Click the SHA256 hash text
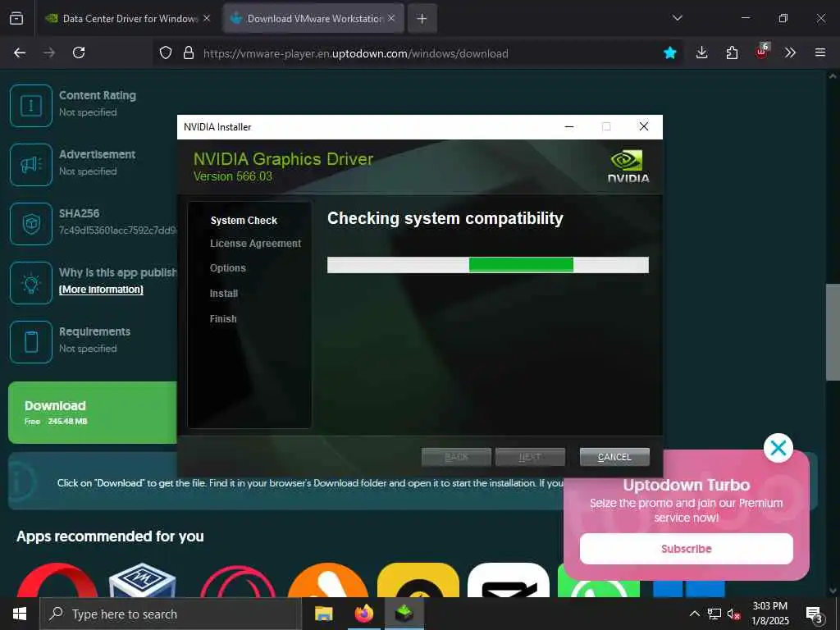Screen dimensions: 840x630 pos(118,231)
